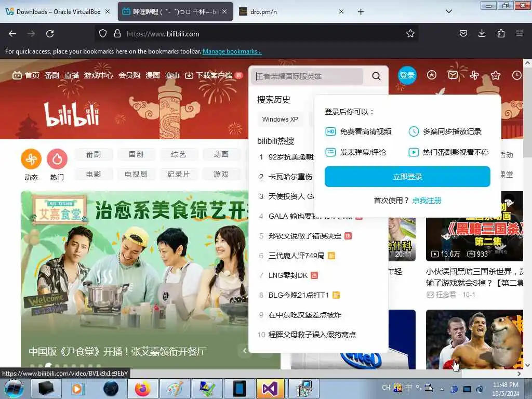Open the watch history clock icon

(517, 75)
